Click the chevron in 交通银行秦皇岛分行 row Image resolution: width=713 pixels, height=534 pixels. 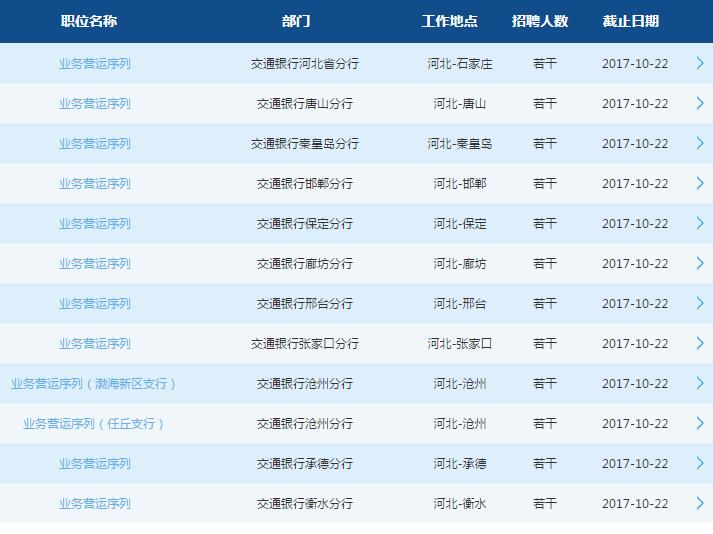point(700,143)
